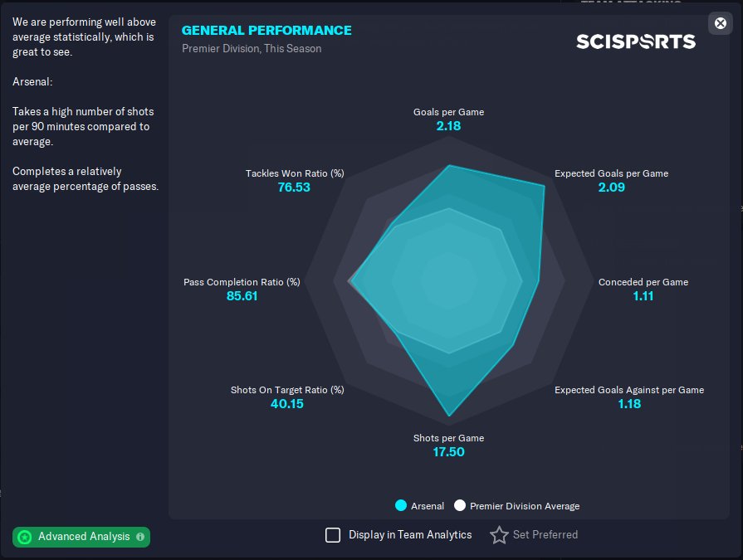Click the Set Preferred label
743x560 pixels.
click(545, 535)
